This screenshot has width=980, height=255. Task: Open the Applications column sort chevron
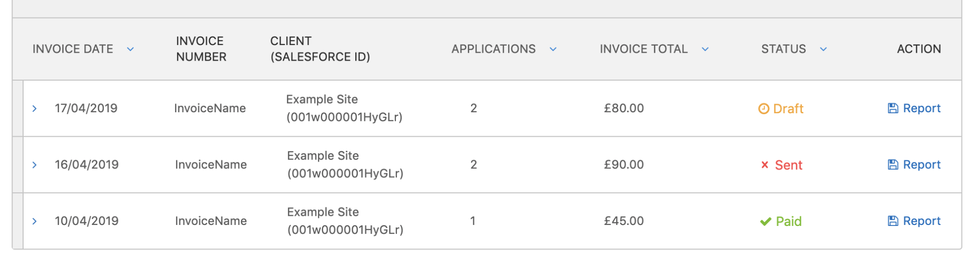553,49
